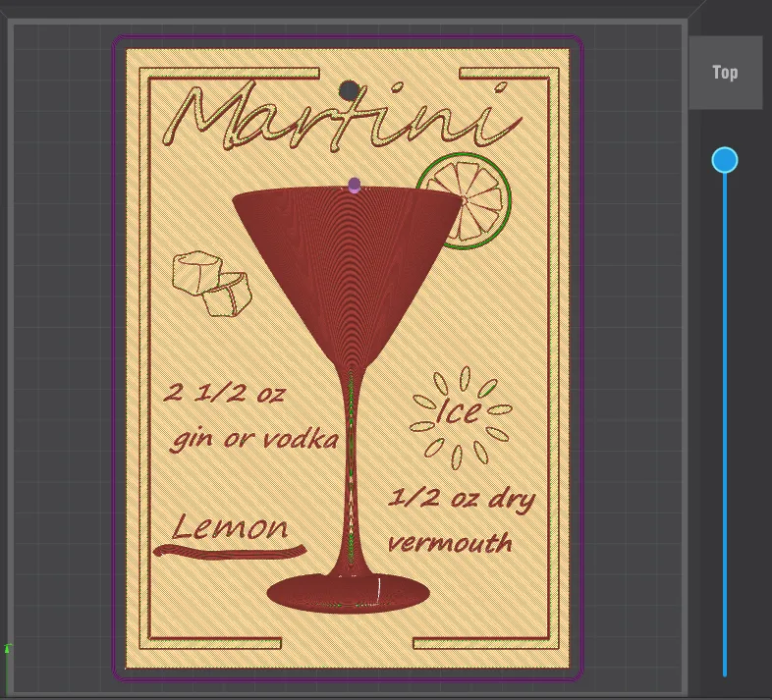Click the thin stem of the martini glass
The width and height of the screenshot is (772, 700).
[x=351, y=461]
